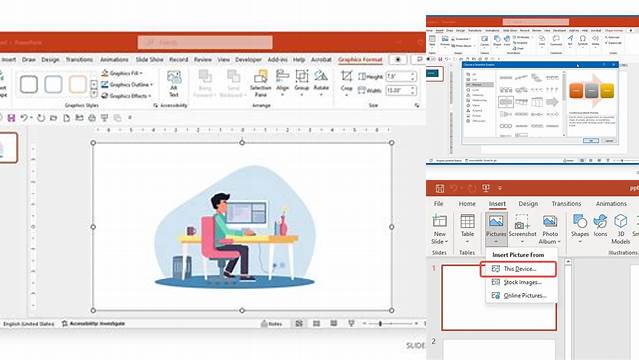The height and width of the screenshot is (360, 639).
Task: Select Online Pictures option
Action: tap(519, 296)
